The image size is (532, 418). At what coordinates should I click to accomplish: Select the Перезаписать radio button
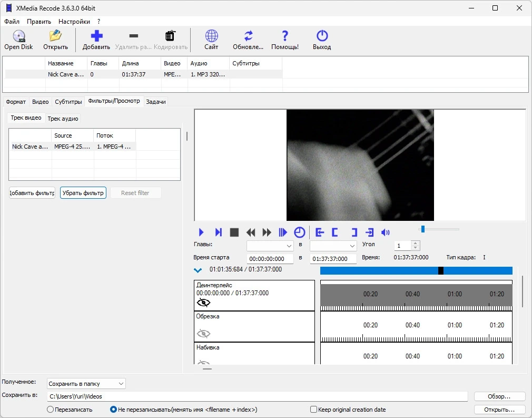pyautogui.click(x=50, y=410)
